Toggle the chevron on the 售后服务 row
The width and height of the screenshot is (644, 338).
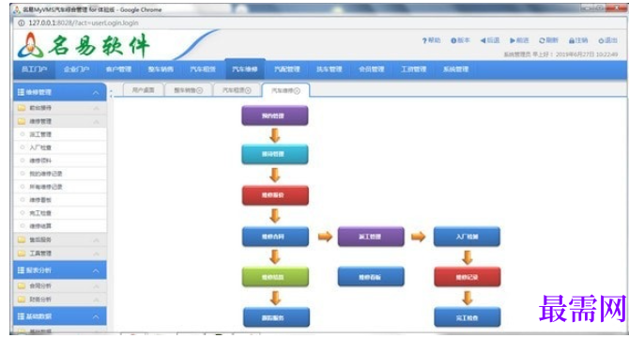[x=96, y=240]
